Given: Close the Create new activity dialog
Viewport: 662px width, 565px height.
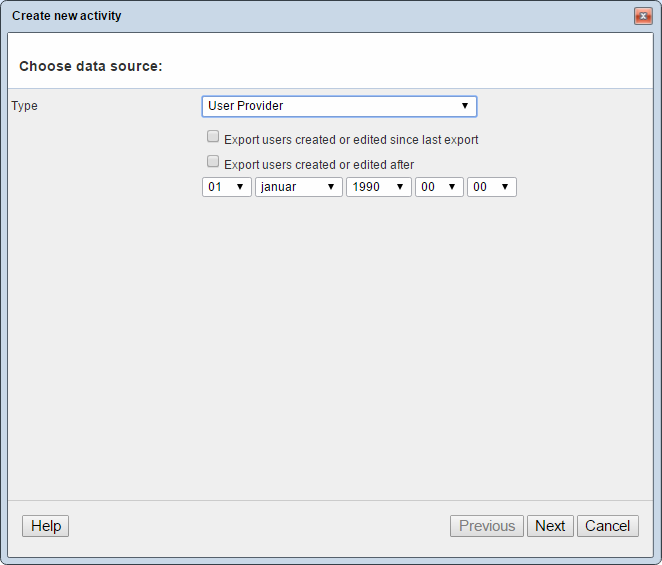Looking at the screenshot, I should pyautogui.click(x=643, y=16).
